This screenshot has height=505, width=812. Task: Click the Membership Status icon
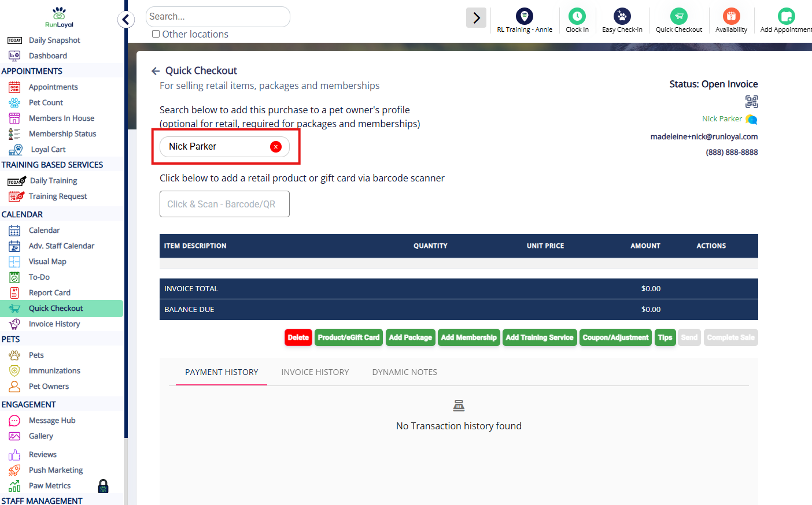(x=14, y=134)
